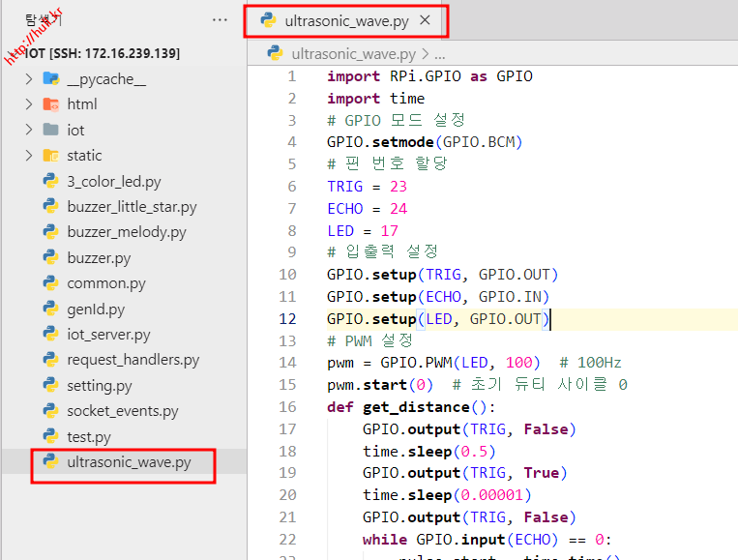This screenshot has width=738, height=560.
Task: Click the Python icon beside genId.py
Action: [x=50, y=309]
